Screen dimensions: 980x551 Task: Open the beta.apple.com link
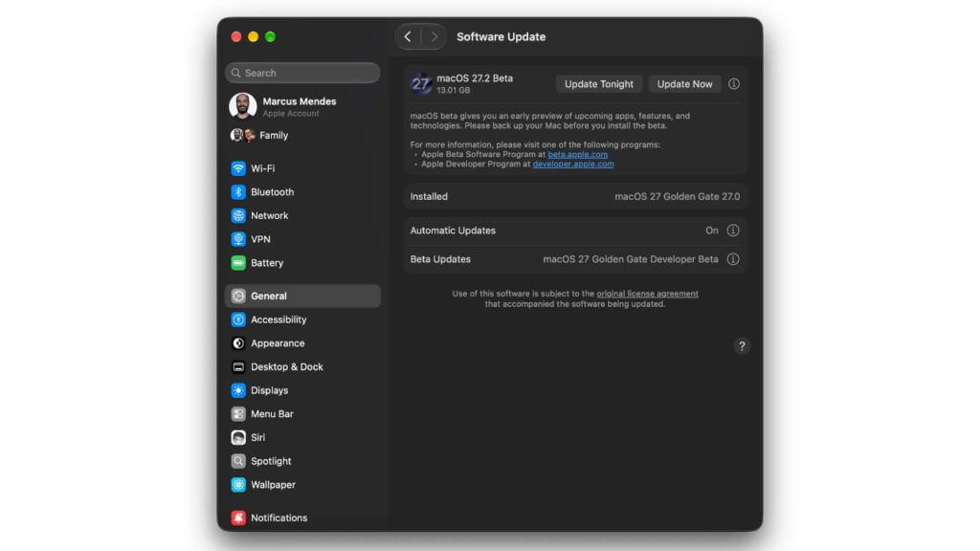[x=577, y=154]
